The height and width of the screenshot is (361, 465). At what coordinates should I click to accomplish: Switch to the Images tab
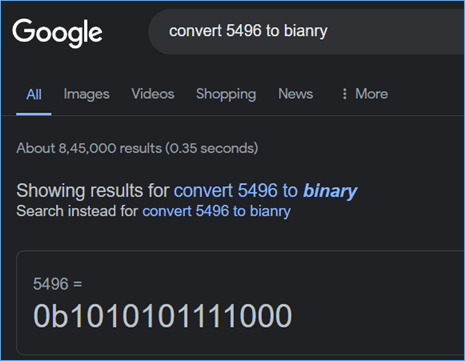tap(86, 94)
